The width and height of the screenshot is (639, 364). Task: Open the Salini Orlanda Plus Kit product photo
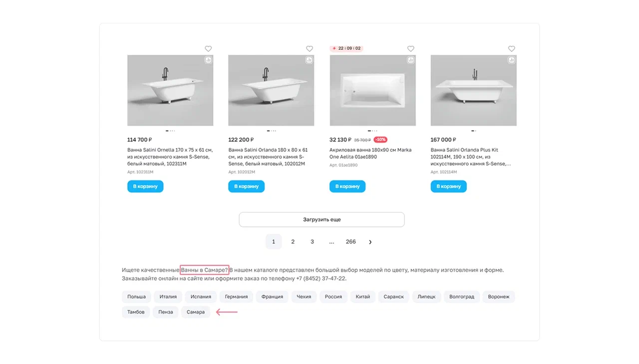473,90
